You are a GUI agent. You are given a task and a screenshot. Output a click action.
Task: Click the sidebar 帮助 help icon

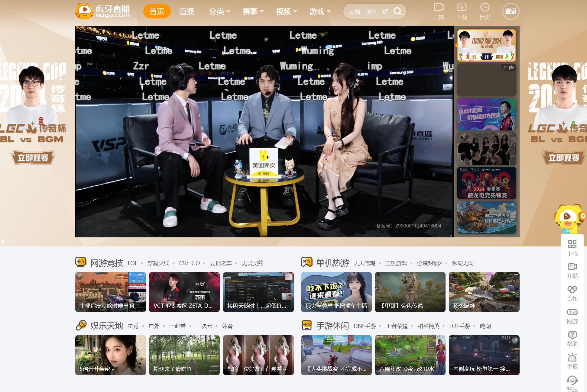coord(572,335)
